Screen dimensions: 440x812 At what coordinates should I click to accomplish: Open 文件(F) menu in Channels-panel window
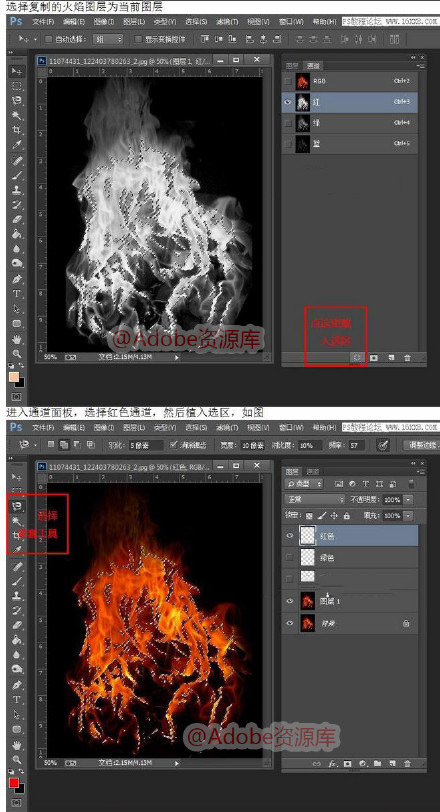(42, 22)
